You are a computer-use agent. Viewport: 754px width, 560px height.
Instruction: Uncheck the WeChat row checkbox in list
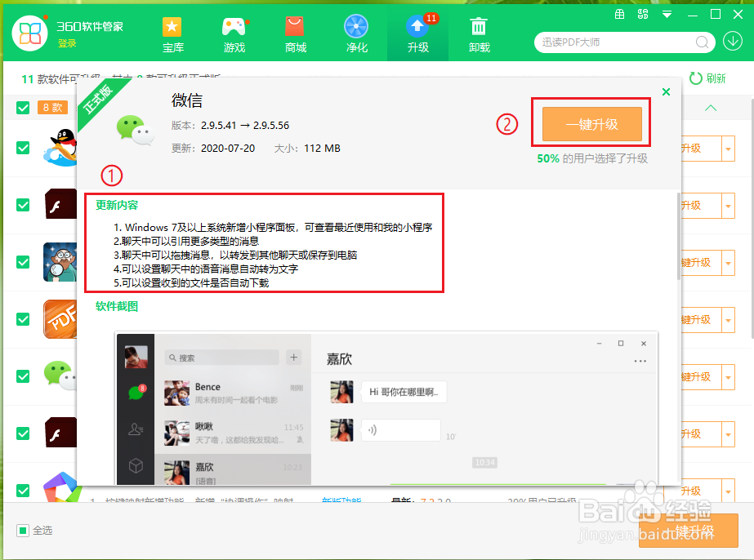[23, 376]
